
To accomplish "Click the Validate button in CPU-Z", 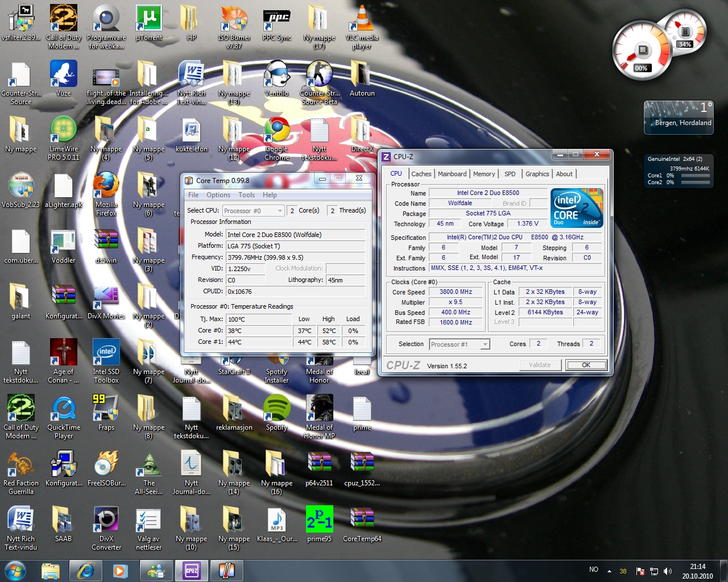I will [540, 365].
